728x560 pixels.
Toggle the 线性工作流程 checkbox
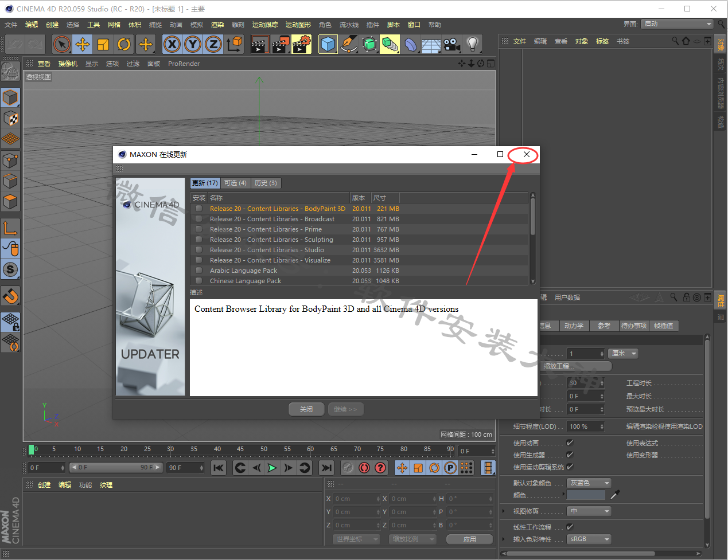(x=570, y=527)
